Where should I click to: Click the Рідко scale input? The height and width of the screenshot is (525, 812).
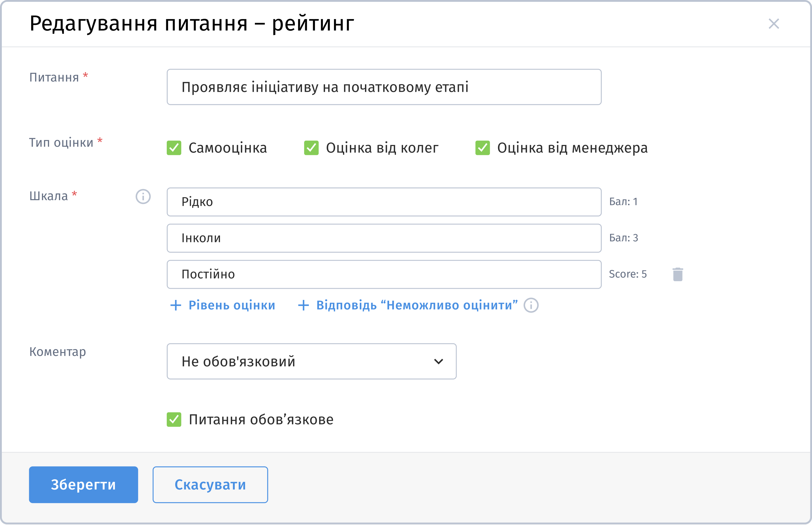point(384,202)
